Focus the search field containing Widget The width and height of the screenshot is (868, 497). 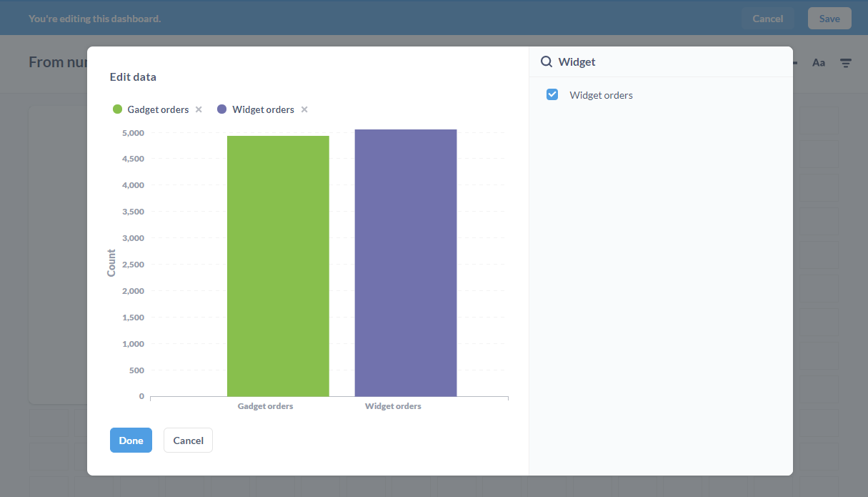(664, 62)
